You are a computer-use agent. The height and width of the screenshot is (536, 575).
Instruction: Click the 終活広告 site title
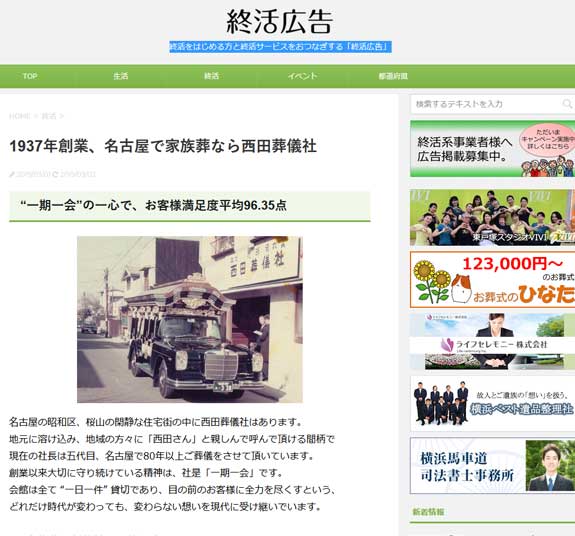click(x=280, y=22)
